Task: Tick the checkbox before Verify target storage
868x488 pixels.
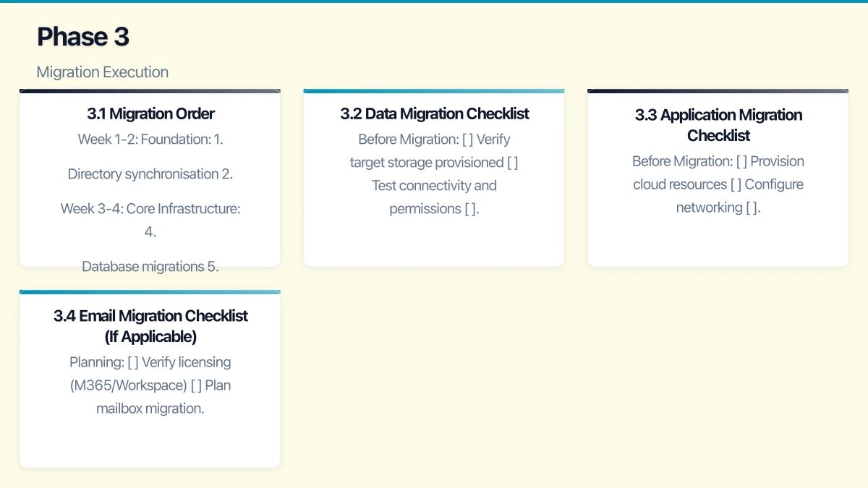Action: (467, 140)
